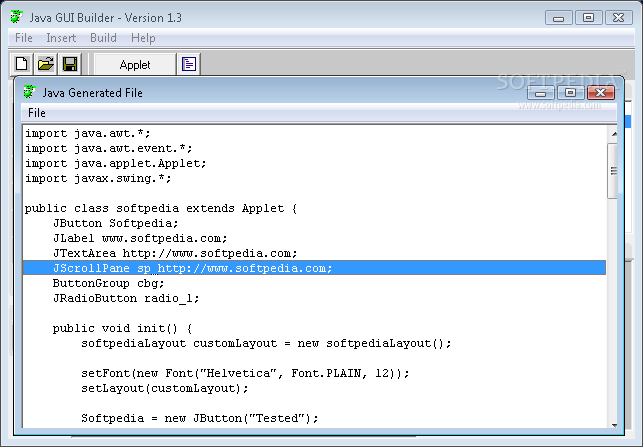Image resolution: width=643 pixels, height=447 pixels.
Task: Click the setFont Helvetica line
Action: [245, 373]
